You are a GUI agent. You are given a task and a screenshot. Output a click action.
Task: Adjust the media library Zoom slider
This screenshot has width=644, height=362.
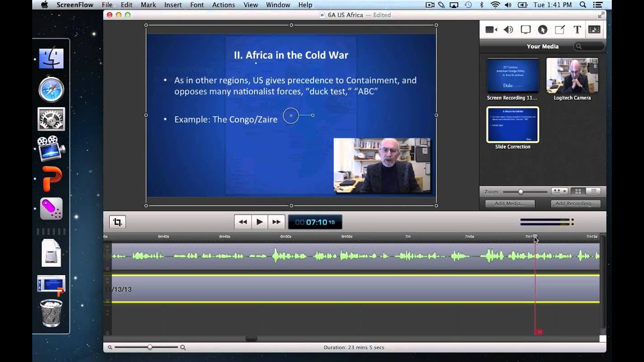pos(525,192)
